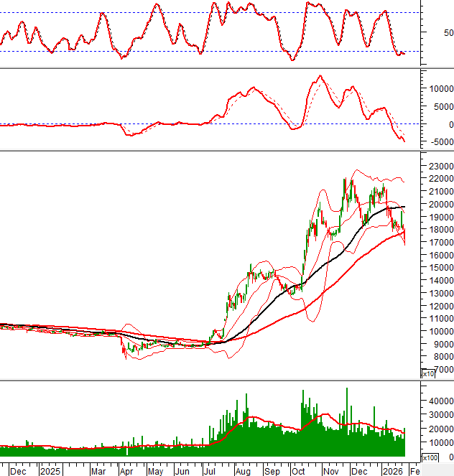This screenshot has width=454, height=476.
Task: Click the latest candlestick at chart's right edge
Action: (x=404, y=235)
